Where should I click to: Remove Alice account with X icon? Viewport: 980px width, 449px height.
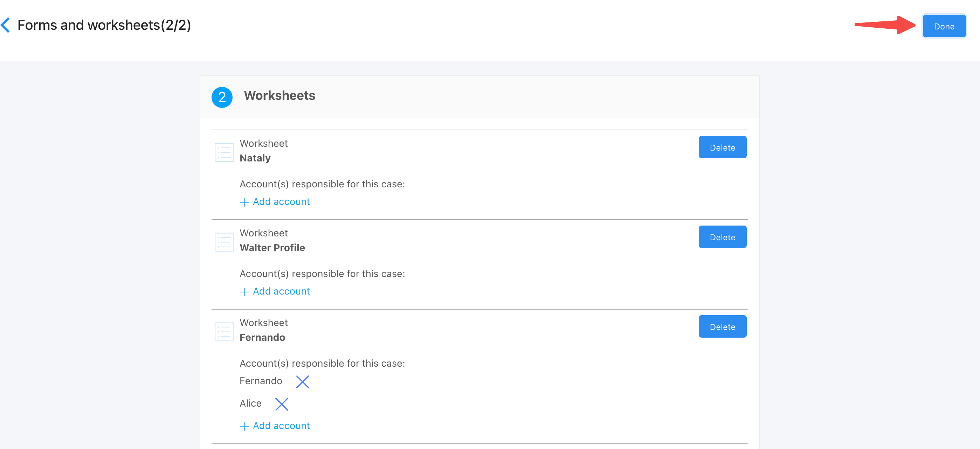[x=282, y=404]
